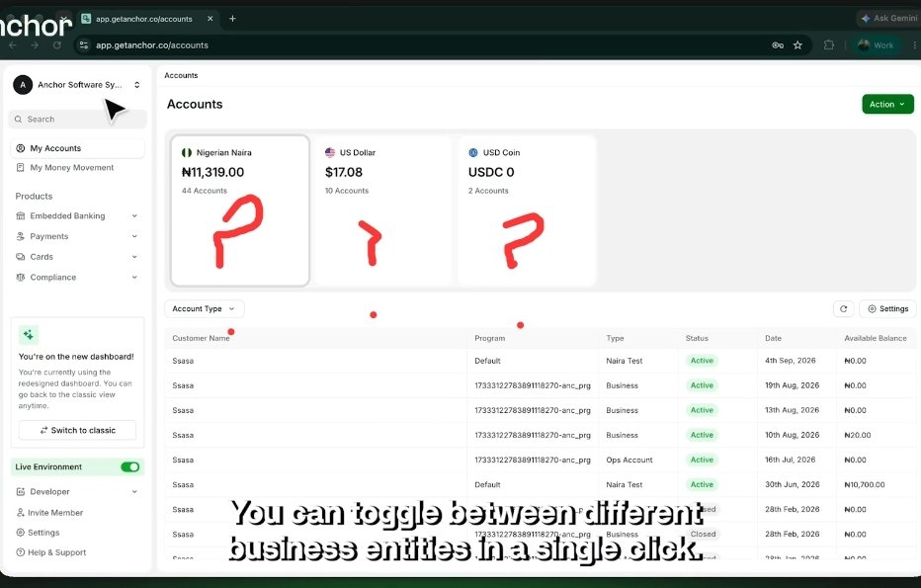Click the Anchor Software avatar circle

(23, 85)
